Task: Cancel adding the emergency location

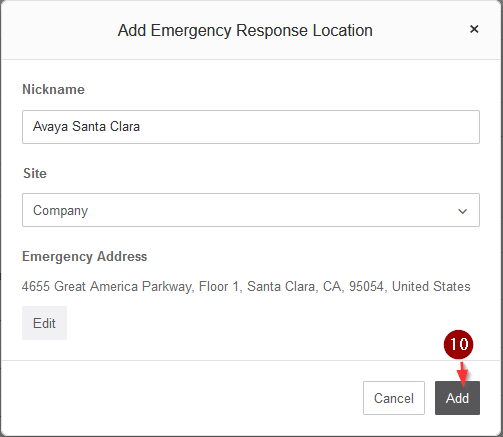Action: (394, 398)
